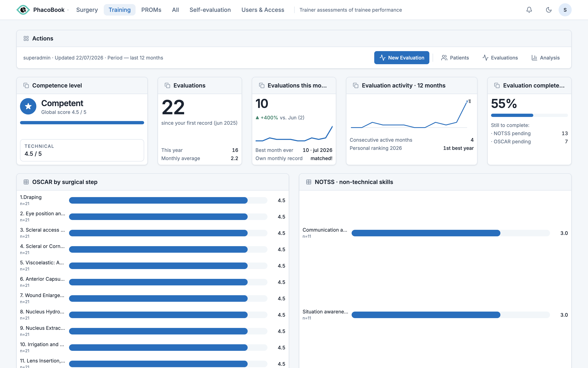Click the Evaluations this month card icon

262,85
